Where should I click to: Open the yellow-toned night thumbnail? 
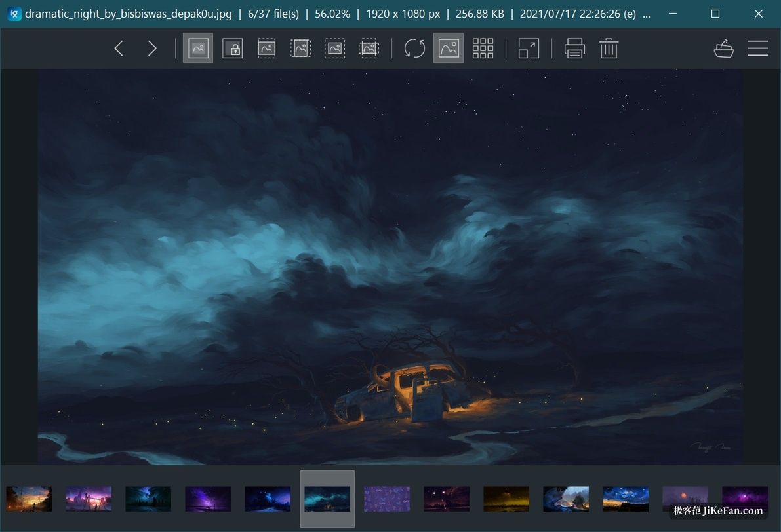tap(506, 499)
